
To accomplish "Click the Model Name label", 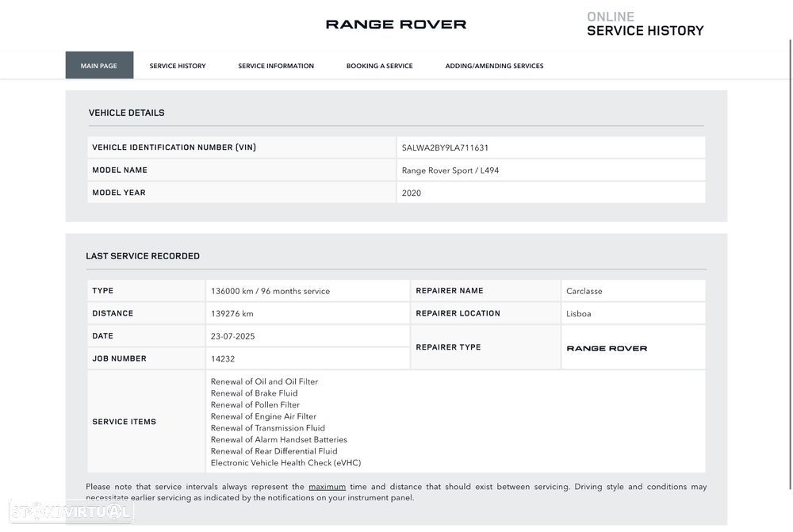I will (120, 170).
